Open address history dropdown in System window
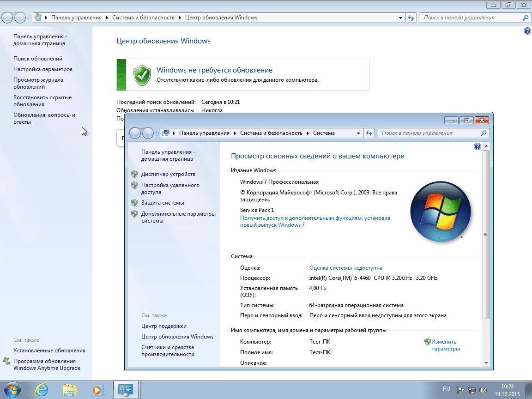This screenshot has height=399, width=532. click(358, 133)
